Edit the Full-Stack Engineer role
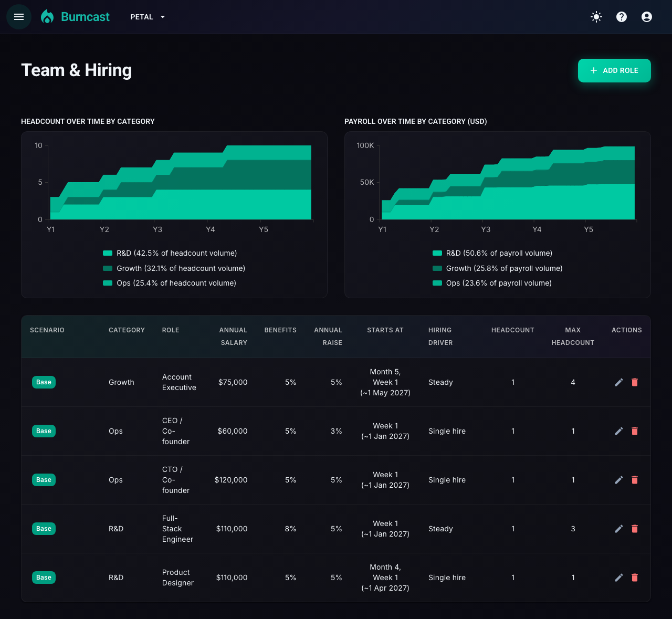This screenshot has width=672, height=619. tap(619, 529)
